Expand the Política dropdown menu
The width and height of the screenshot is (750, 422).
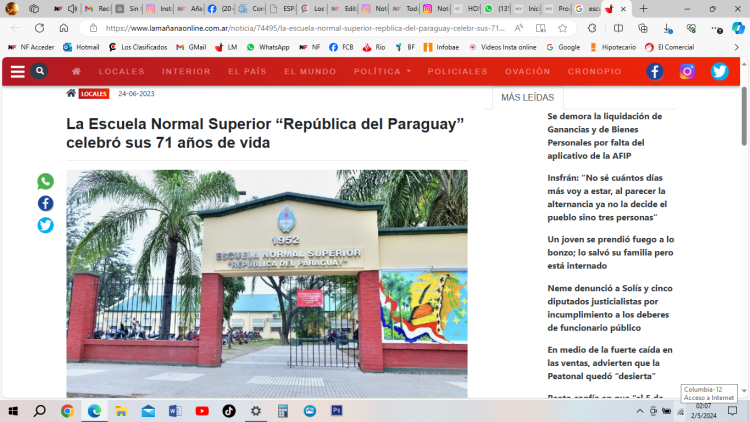click(382, 71)
